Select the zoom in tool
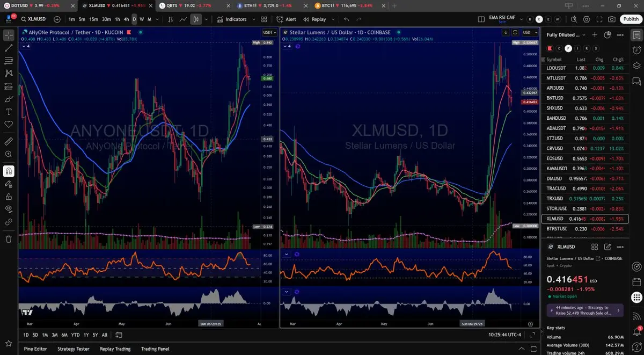The image size is (644, 355). (9, 154)
